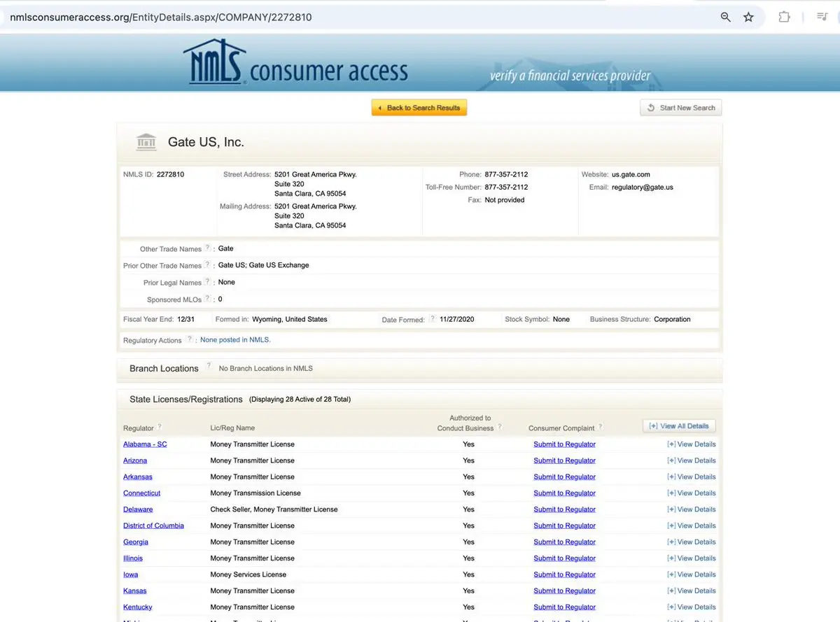This screenshot has height=622, width=840.
Task: Submit complaint to Delaware regulator
Action: [564, 509]
